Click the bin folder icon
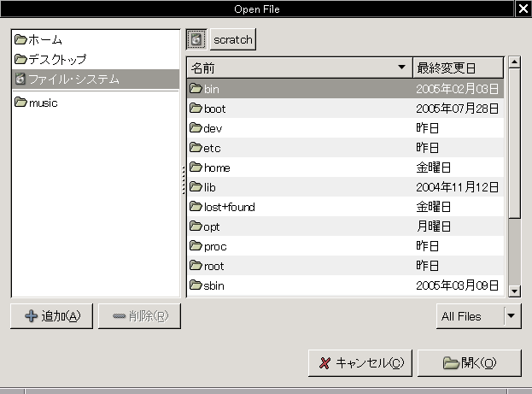The height and width of the screenshot is (394, 532). (196, 88)
